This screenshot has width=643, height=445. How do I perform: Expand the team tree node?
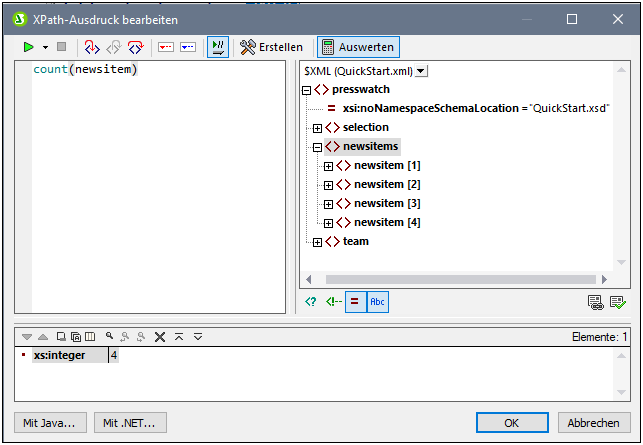pos(317,242)
